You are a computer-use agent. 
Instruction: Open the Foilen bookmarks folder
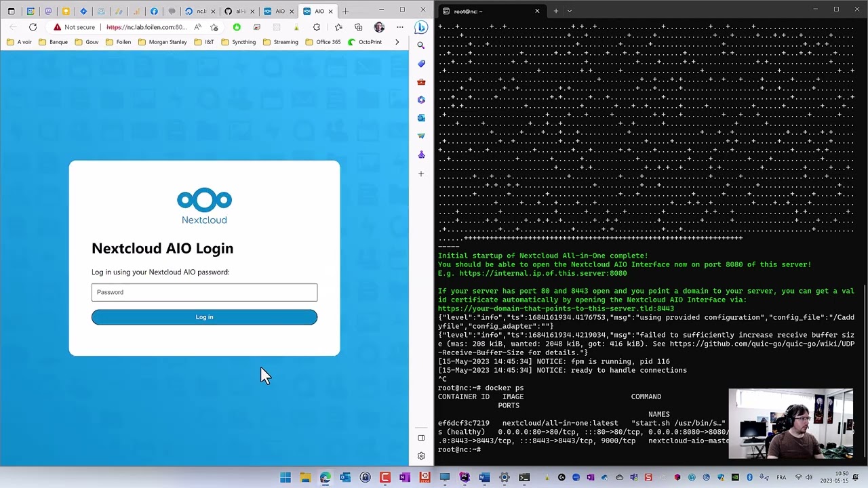(x=119, y=42)
